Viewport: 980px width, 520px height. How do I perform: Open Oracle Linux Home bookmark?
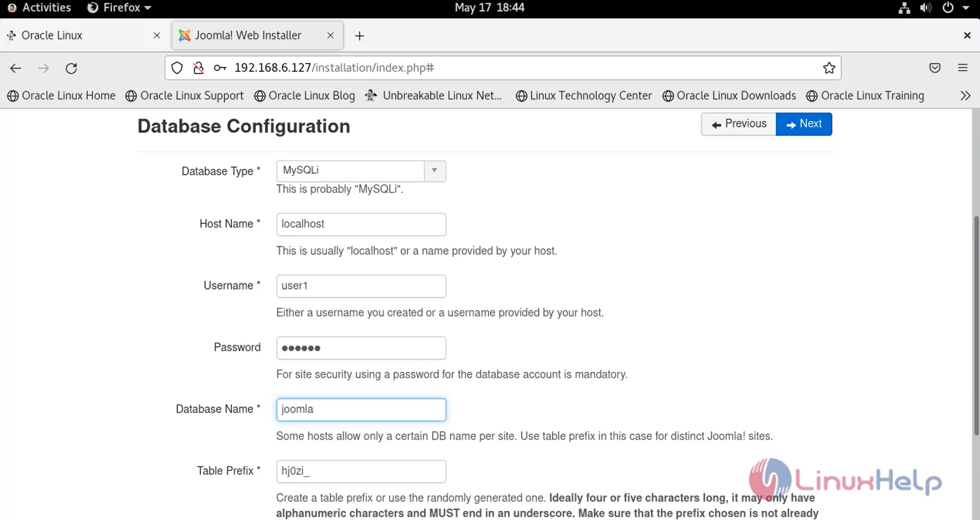[x=61, y=96]
